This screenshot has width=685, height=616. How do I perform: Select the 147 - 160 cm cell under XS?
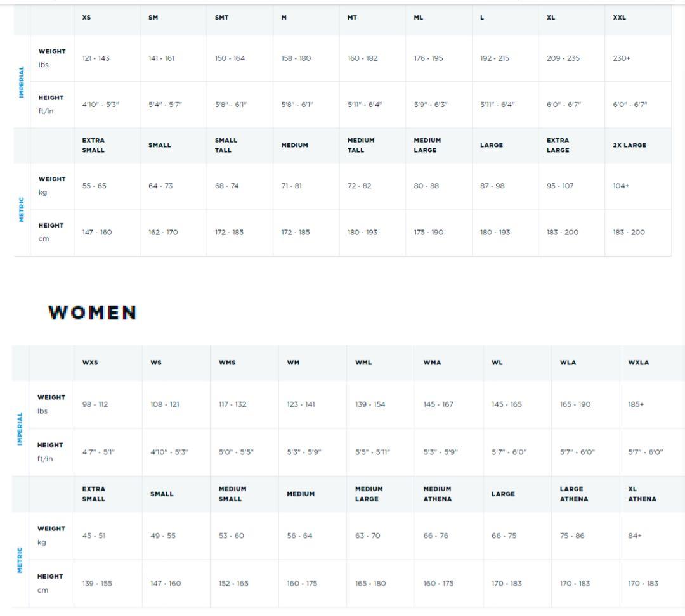(x=96, y=233)
